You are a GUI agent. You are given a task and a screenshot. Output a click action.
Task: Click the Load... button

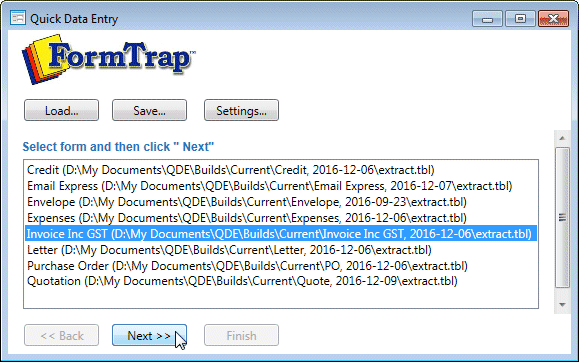click(x=61, y=110)
